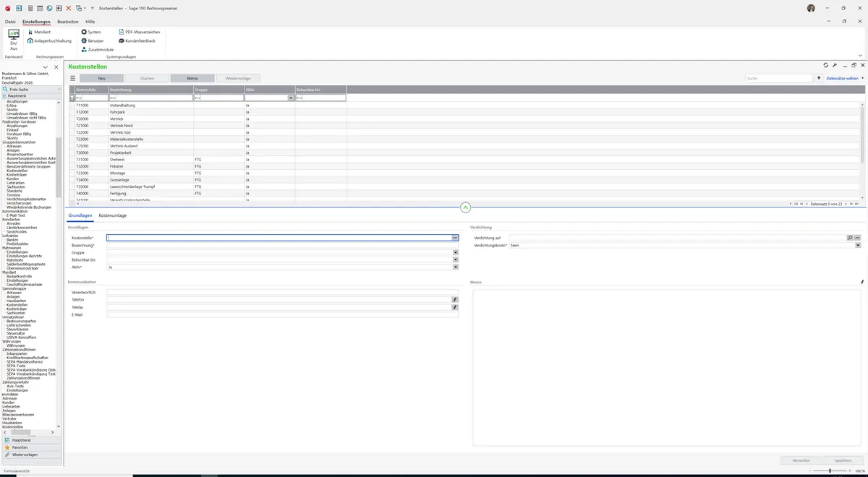Open the Bebuchbar bis dropdown

[456, 259]
